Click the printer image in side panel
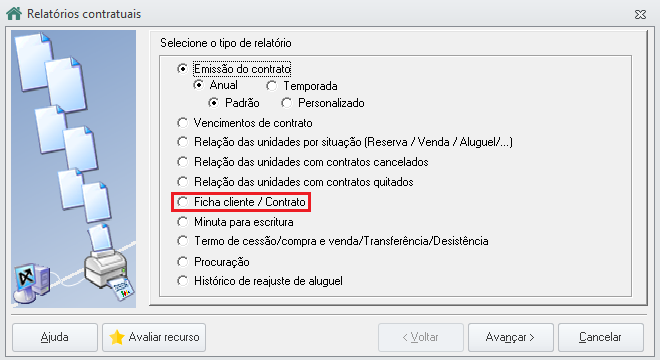Image resolution: width=660 pixels, height=360 pixels. pyautogui.click(x=109, y=270)
